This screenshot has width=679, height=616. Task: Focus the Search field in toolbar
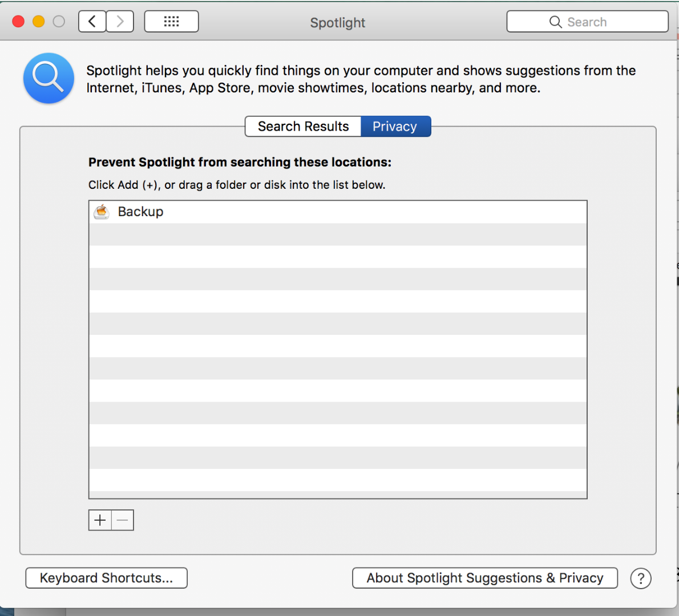(587, 22)
